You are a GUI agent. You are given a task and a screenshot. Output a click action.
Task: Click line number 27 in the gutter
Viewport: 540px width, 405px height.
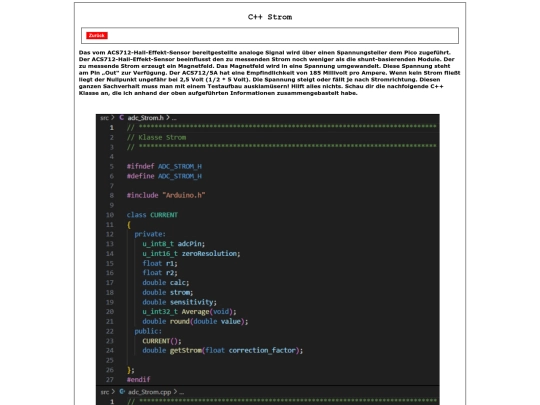coord(110,380)
